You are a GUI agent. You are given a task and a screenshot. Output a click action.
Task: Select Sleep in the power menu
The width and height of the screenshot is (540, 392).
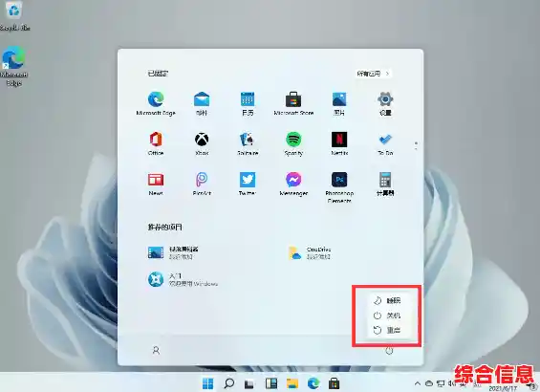coord(387,300)
